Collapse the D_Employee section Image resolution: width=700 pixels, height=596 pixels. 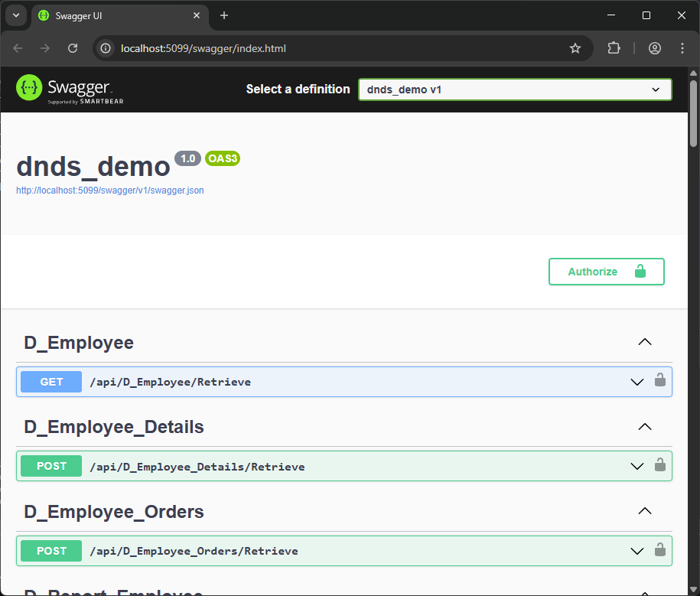pyautogui.click(x=645, y=342)
